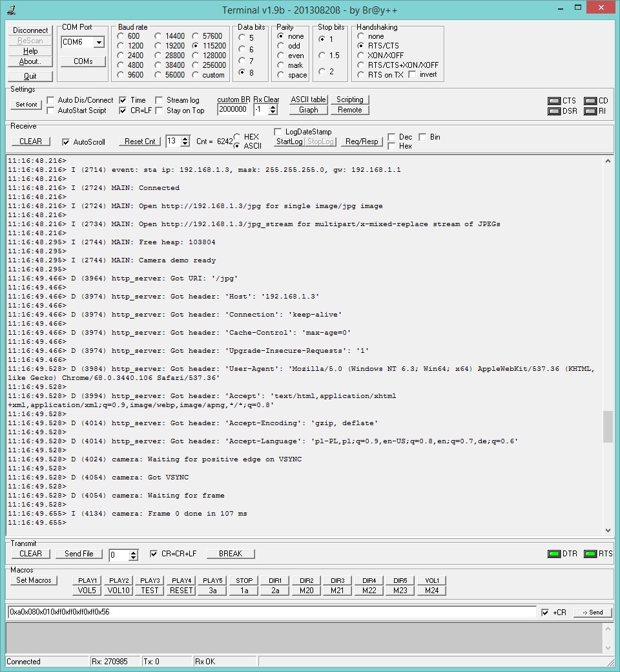Enable the Bin checkbox
The height and width of the screenshot is (672, 620).
click(x=422, y=137)
